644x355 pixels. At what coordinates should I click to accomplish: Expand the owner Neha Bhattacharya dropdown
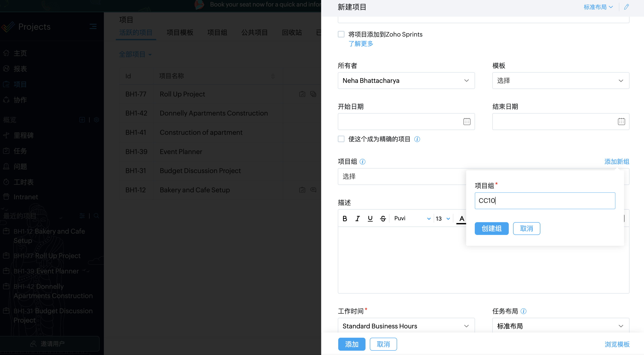[x=406, y=80]
